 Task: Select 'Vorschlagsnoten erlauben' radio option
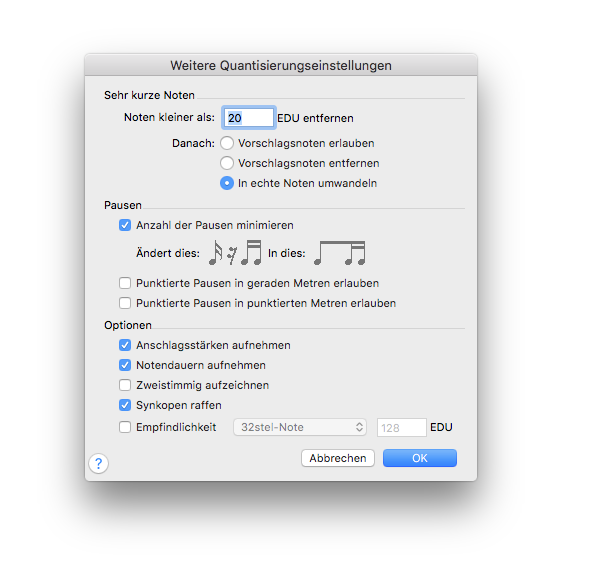(x=227, y=143)
